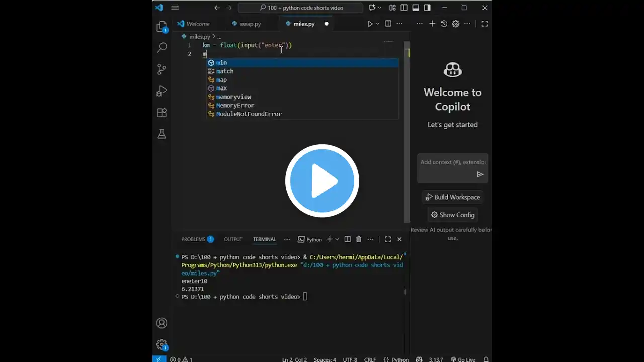Kill terminal with the trash icon
This screenshot has width=644, height=362.
click(x=359, y=239)
